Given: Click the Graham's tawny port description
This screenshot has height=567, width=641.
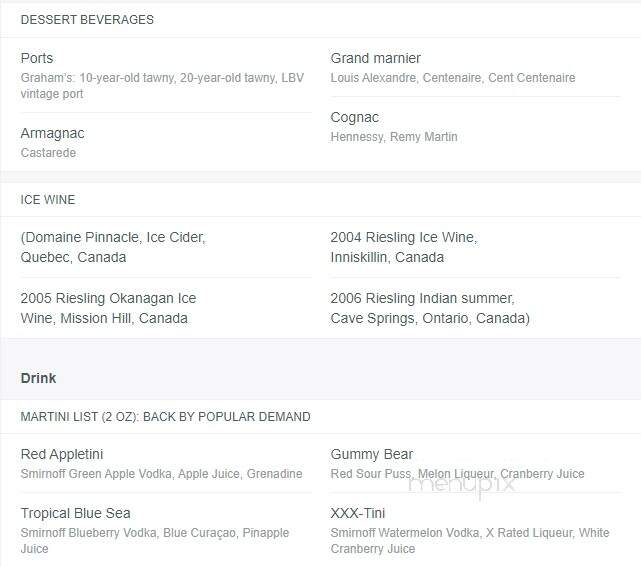Looking at the screenshot, I should coord(162,85).
